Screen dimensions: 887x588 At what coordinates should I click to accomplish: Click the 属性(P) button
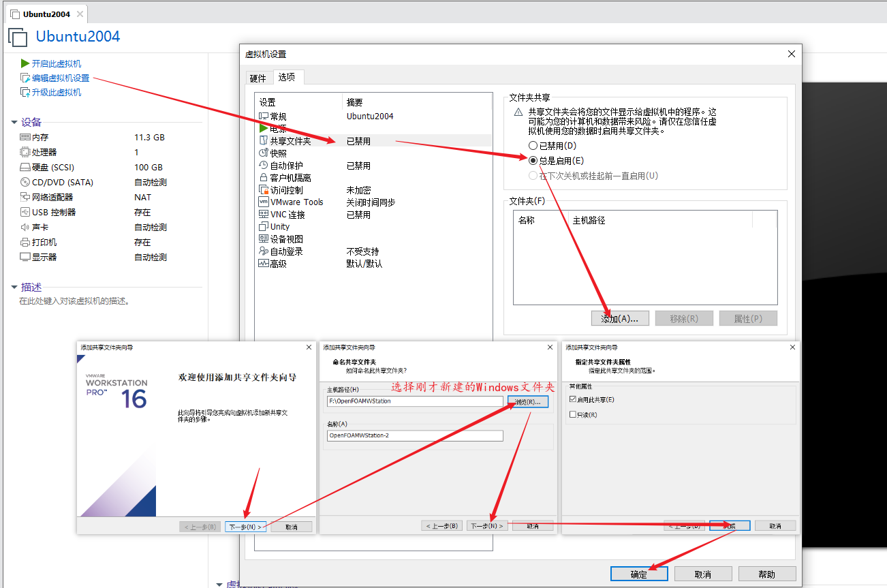748,319
